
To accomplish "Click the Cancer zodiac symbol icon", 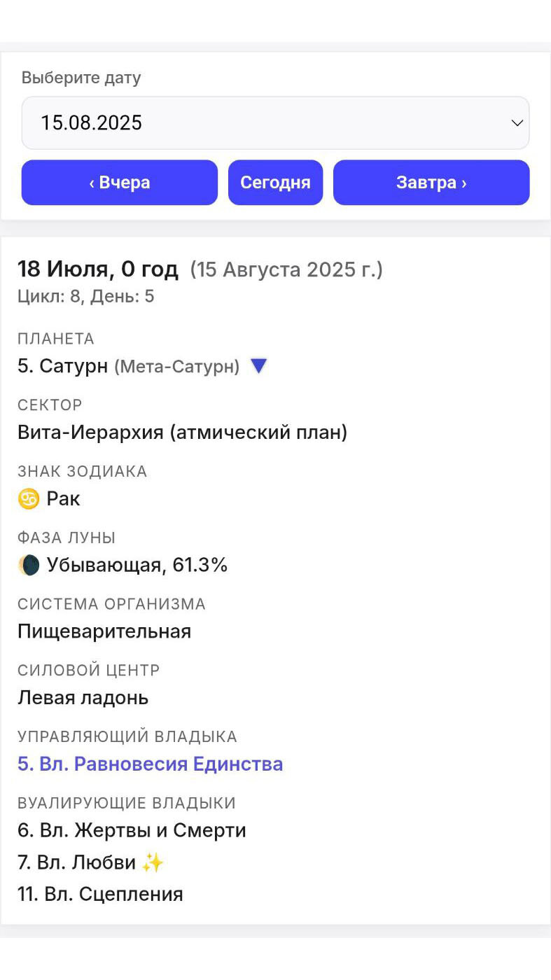I will [x=29, y=499].
